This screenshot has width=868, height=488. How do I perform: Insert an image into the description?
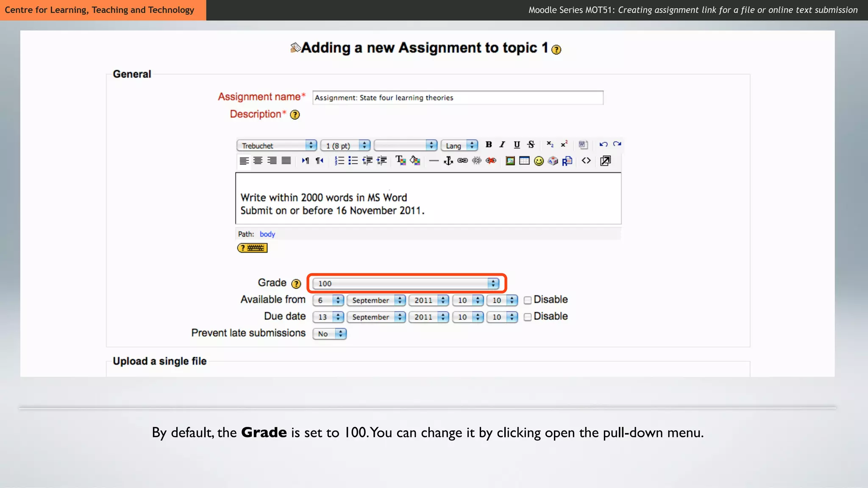pos(510,161)
